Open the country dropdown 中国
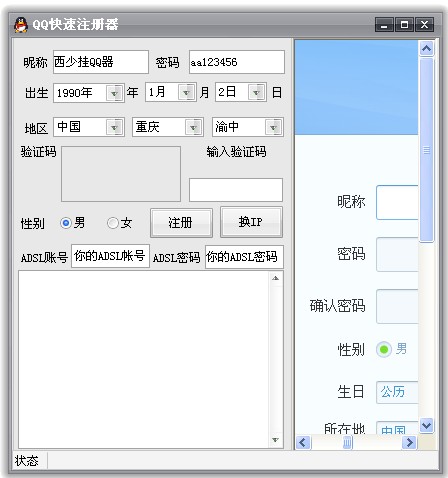The width and height of the screenshot is (448, 478). point(89,127)
